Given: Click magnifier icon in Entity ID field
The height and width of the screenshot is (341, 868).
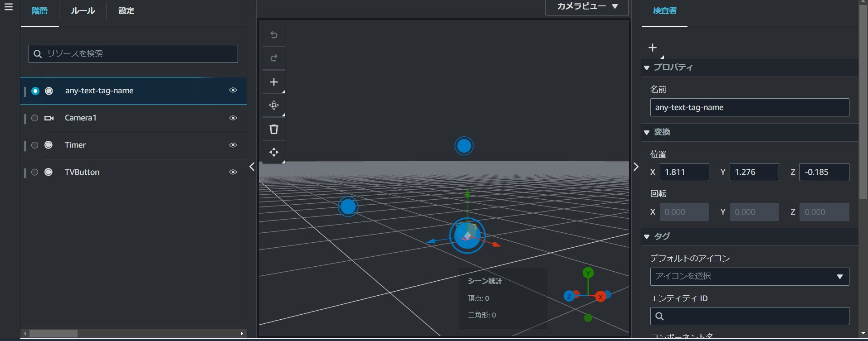Looking at the screenshot, I should click(660, 316).
